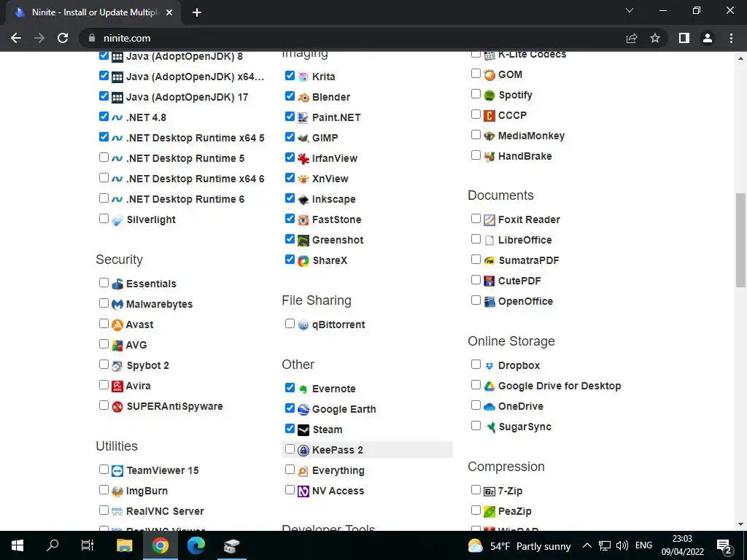
Task: Check the Everything checkbox
Action: point(290,470)
